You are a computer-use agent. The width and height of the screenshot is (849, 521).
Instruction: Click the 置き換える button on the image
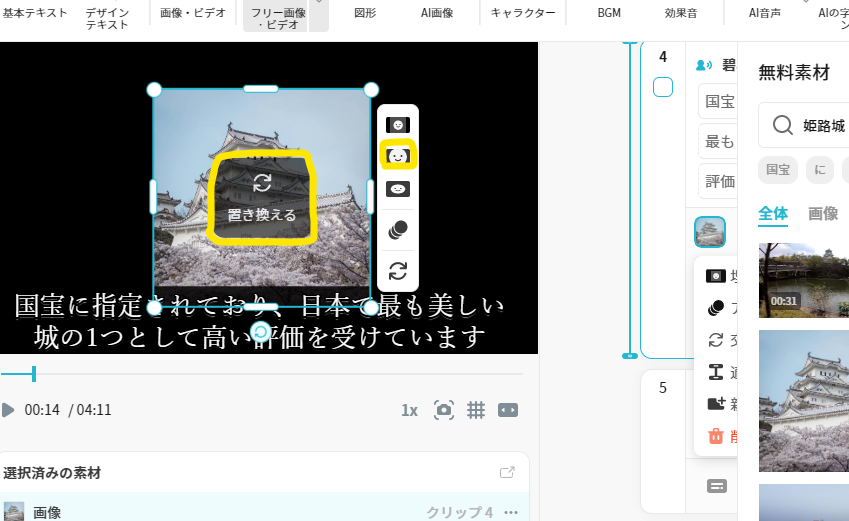click(262, 198)
